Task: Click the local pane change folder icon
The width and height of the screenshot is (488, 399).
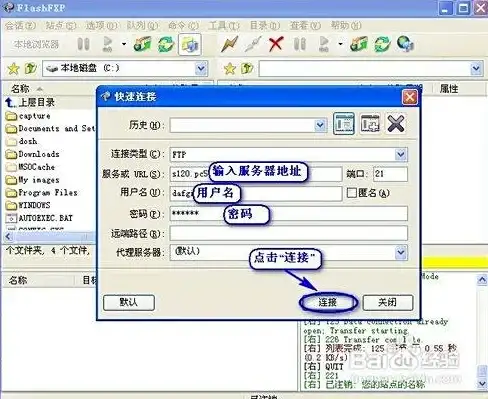Action: click(x=142, y=44)
